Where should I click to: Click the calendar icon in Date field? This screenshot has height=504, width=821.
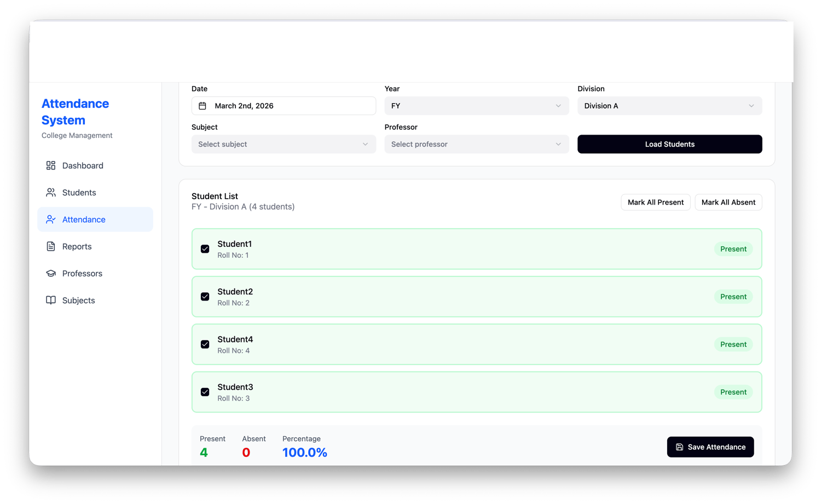[203, 106]
